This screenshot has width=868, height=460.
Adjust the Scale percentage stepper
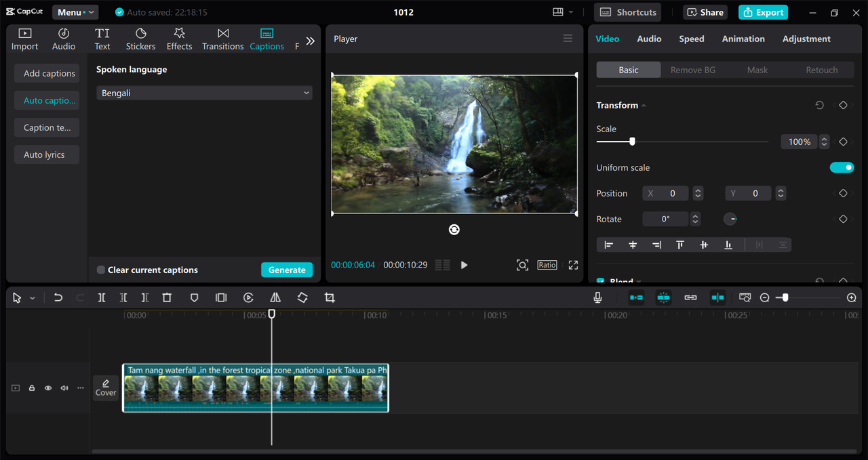(824, 142)
